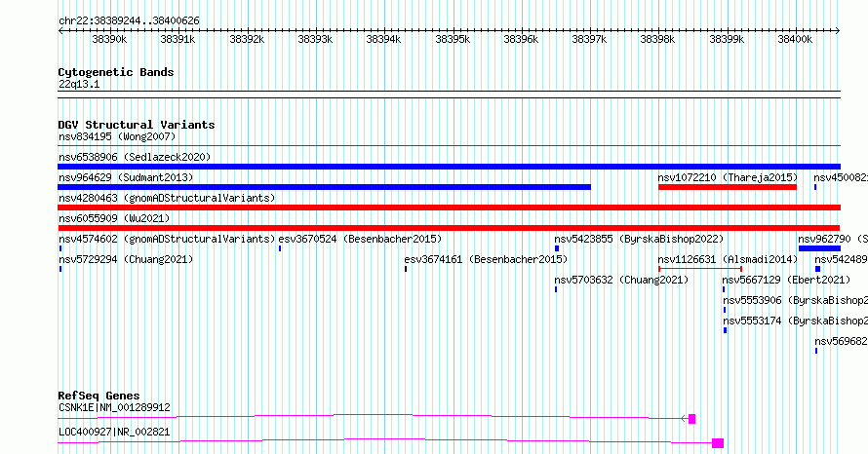
Task: Open nsv5667129 (Ebert2021) variant
Action: click(x=786, y=280)
